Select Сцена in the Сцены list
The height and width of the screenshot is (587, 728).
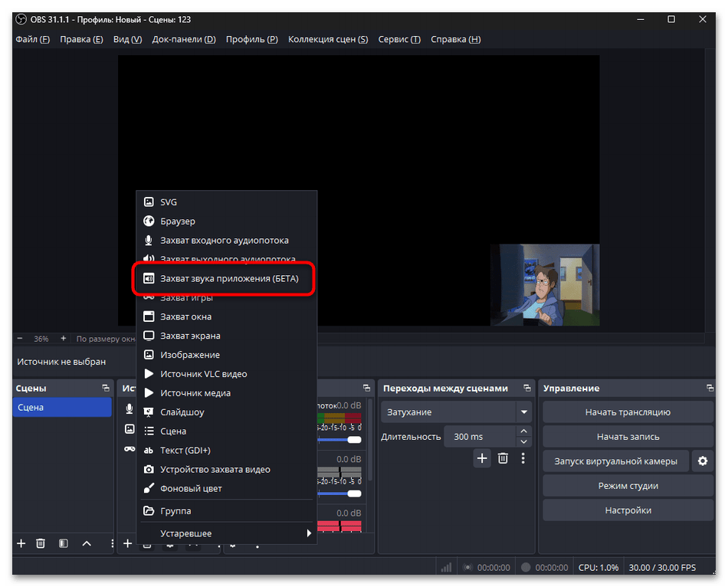tap(62, 408)
